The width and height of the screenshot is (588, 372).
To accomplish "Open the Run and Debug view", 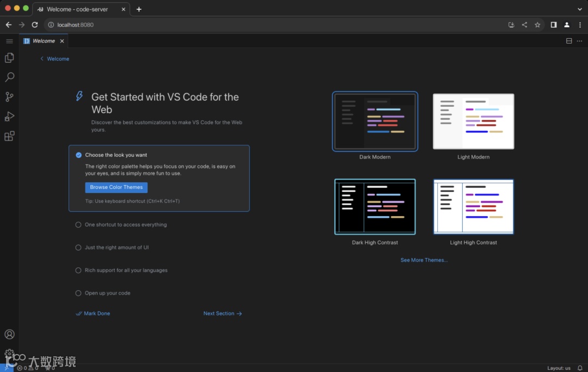I will pos(9,116).
